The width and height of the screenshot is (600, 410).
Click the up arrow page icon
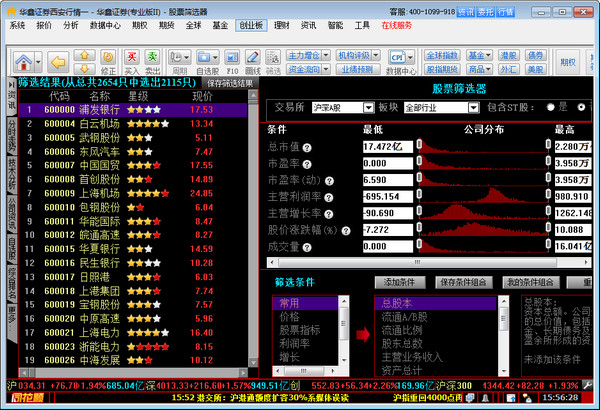pyautogui.click(x=85, y=55)
